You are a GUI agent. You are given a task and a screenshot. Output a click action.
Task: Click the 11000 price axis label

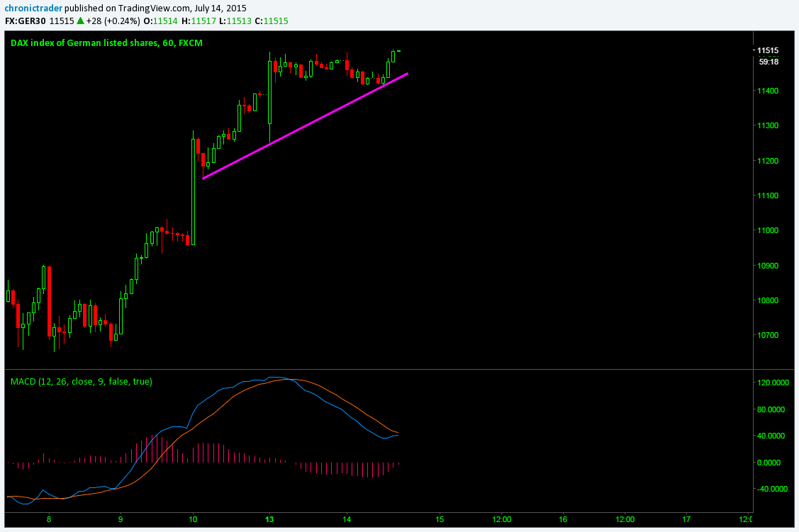pyautogui.click(x=767, y=230)
